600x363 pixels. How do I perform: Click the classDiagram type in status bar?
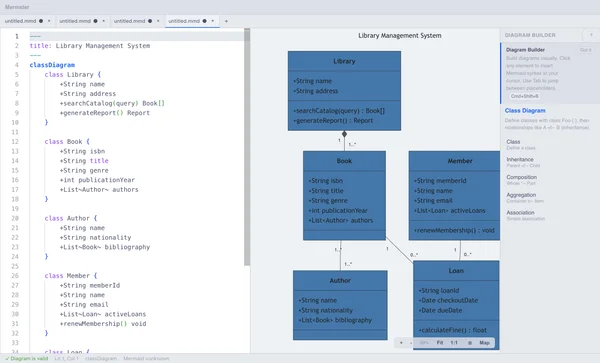coord(101,358)
